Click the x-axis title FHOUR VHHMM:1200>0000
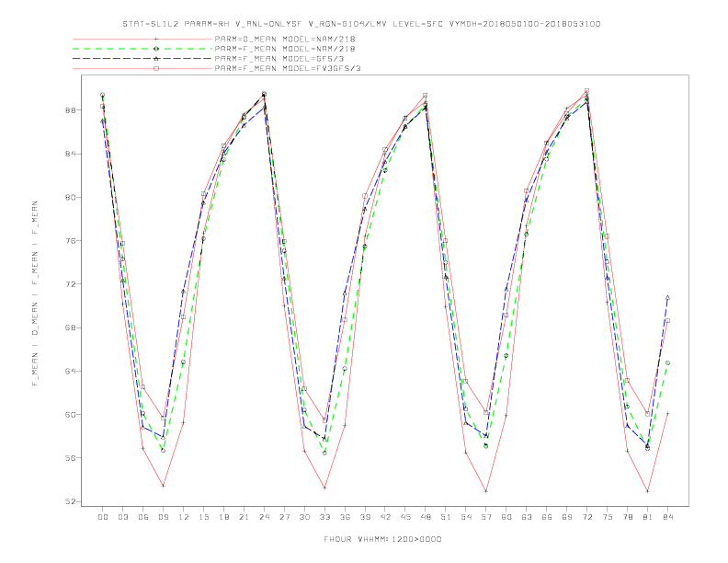 (382, 539)
